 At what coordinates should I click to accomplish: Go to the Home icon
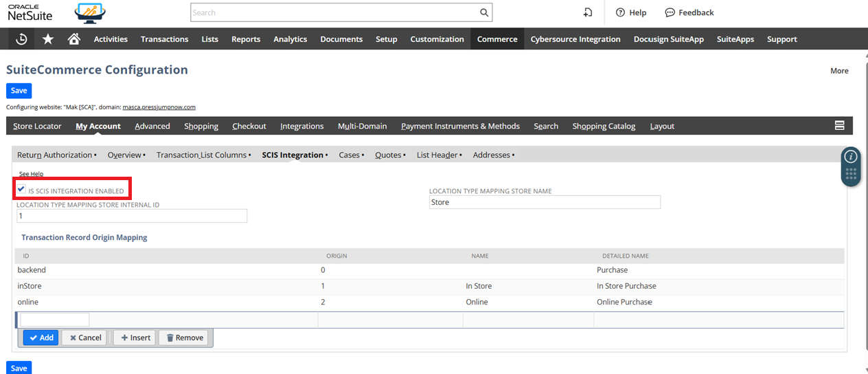tap(74, 39)
